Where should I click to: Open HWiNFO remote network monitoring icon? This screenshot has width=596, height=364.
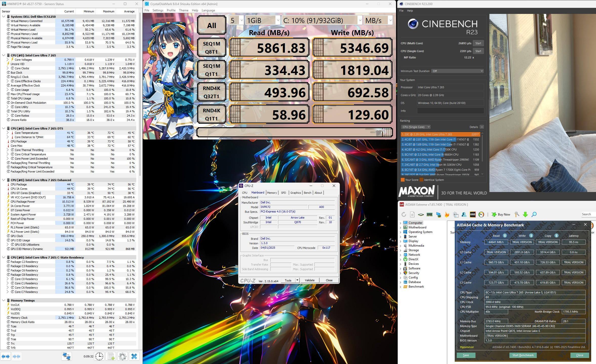click(67, 356)
